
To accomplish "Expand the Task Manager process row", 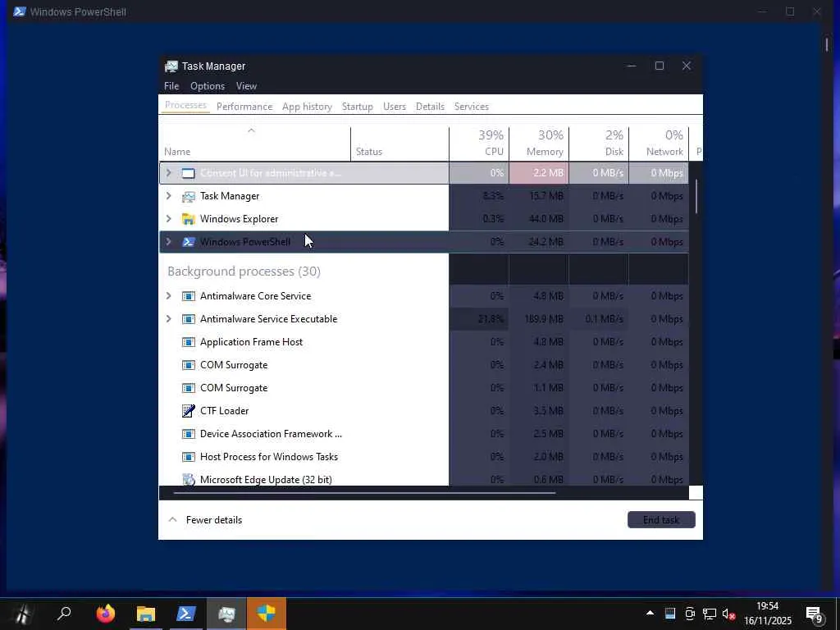I will pyautogui.click(x=169, y=195).
